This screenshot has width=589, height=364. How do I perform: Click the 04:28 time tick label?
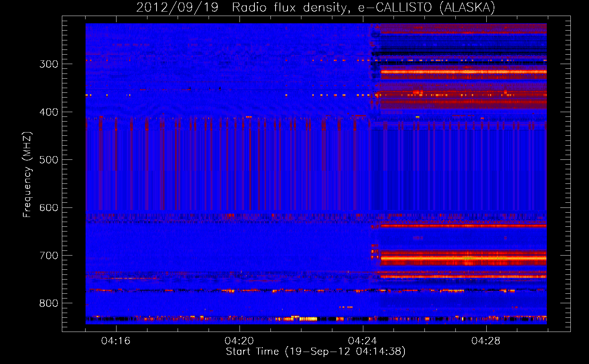(x=486, y=341)
